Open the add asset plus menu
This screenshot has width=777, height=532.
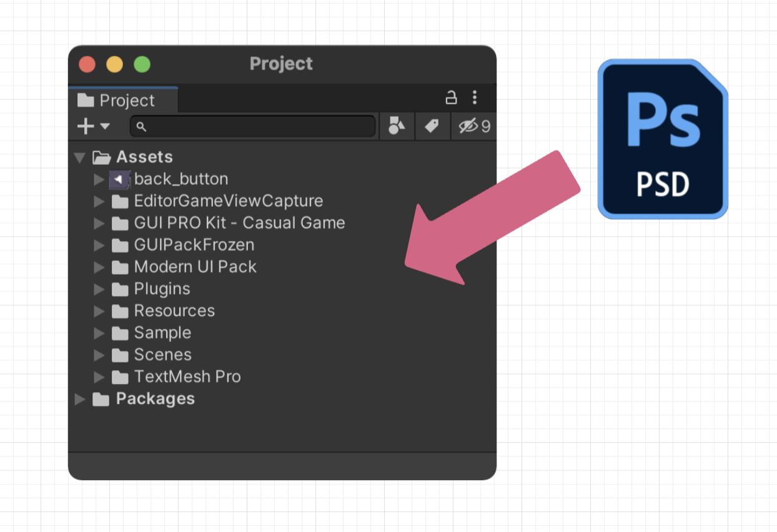tap(93, 126)
